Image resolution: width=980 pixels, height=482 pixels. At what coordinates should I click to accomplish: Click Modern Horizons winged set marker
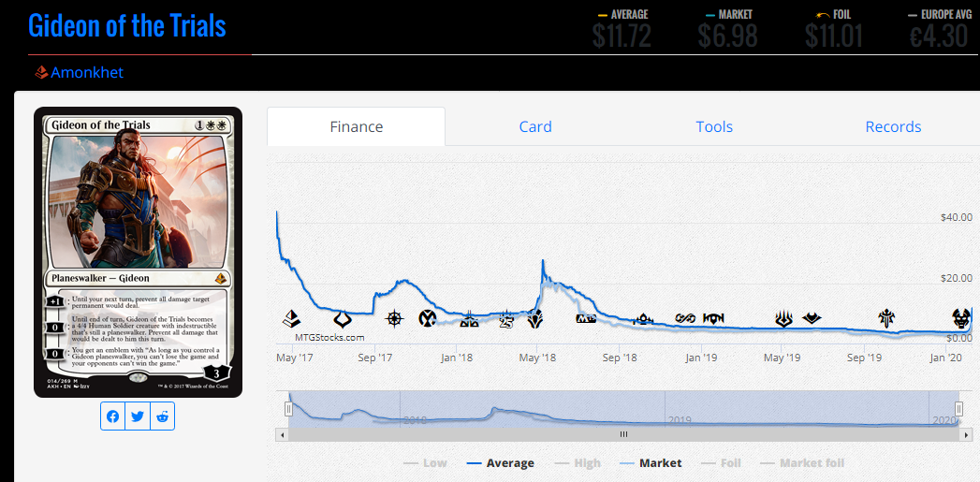(812, 318)
